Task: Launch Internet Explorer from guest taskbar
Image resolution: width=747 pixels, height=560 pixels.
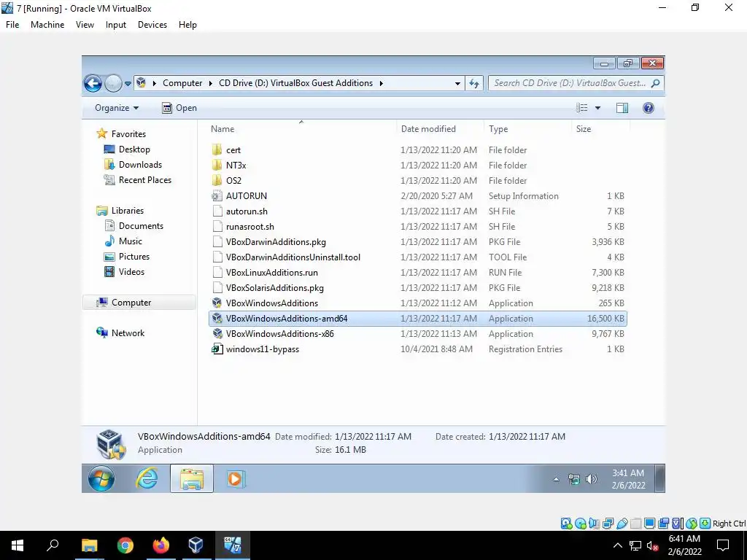Action: pyautogui.click(x=147, y=478)
